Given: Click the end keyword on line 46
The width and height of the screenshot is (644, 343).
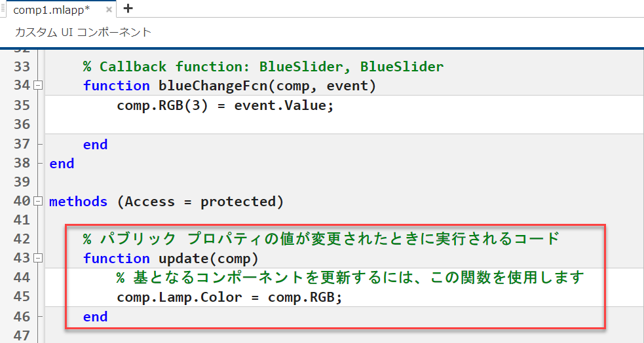Looking at the screenshot, I should (95, 317).
